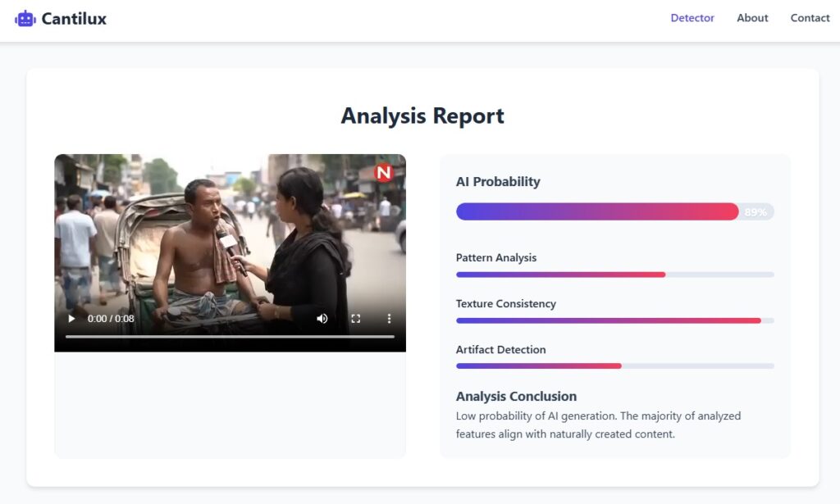This screenshot has height=504, width=840.
Task: Click the Analysis Report heading
Action: (422, 116)
